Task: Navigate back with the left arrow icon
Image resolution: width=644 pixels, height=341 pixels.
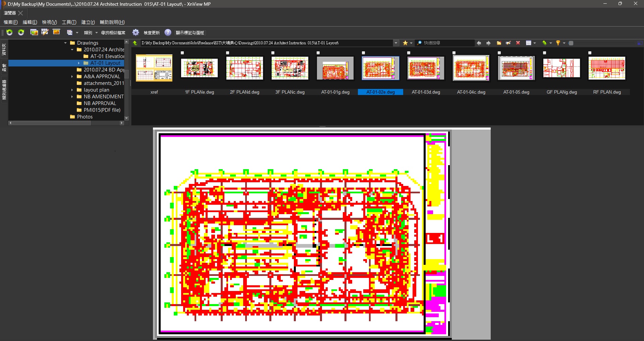Action: [x=479, y=43]
